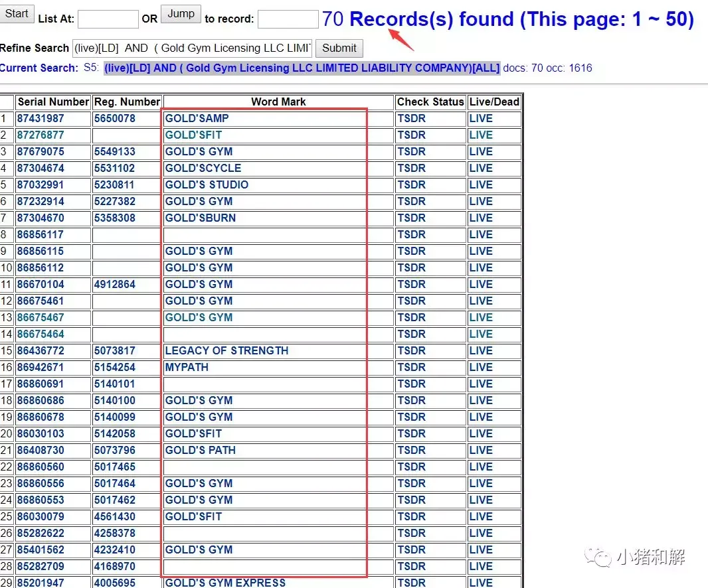
Task: Open serial number 87304670
Action: (41, 218)
